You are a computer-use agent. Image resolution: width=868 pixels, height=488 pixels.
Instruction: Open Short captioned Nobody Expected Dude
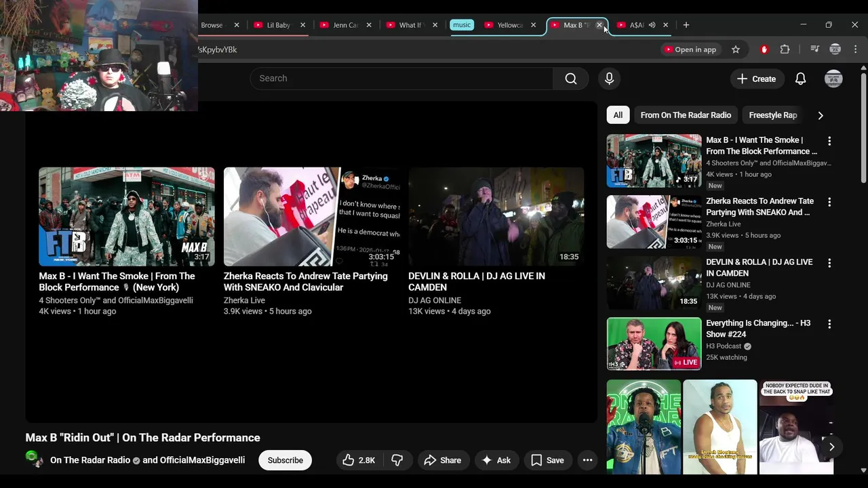pyautogui.click(x=796, y=427)
